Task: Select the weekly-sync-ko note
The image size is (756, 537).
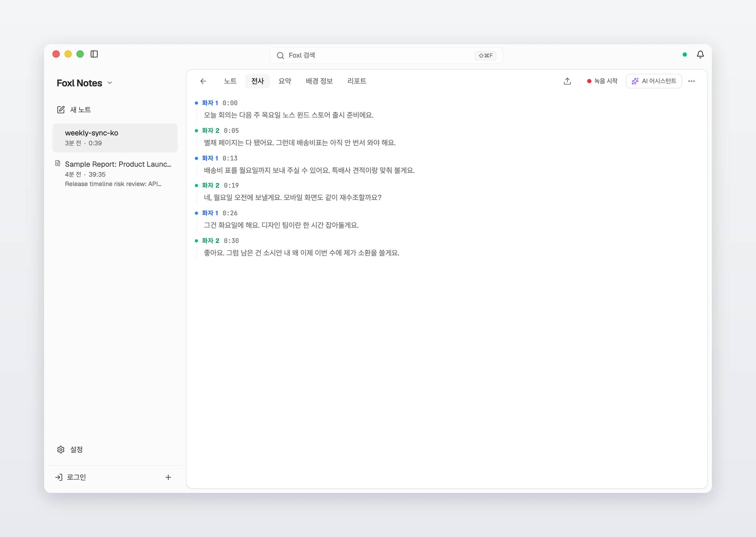Action: pos(115,138)
